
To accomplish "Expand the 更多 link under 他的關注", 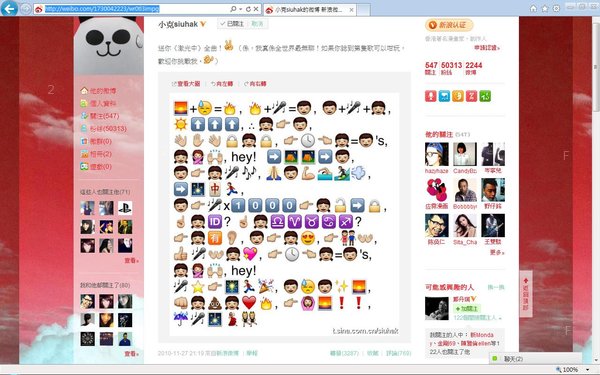I will 497,253.
